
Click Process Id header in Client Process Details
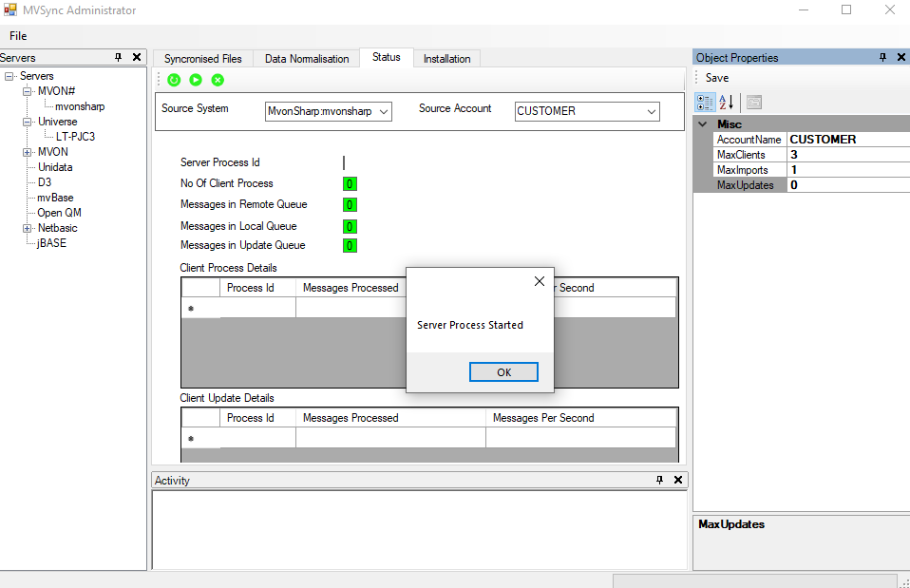tap(257, 288)
